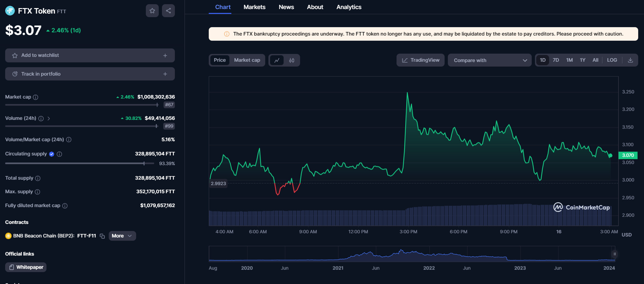Click Track in portfolio button
This screenshot has height=284, width=644.
coord(90,74)
